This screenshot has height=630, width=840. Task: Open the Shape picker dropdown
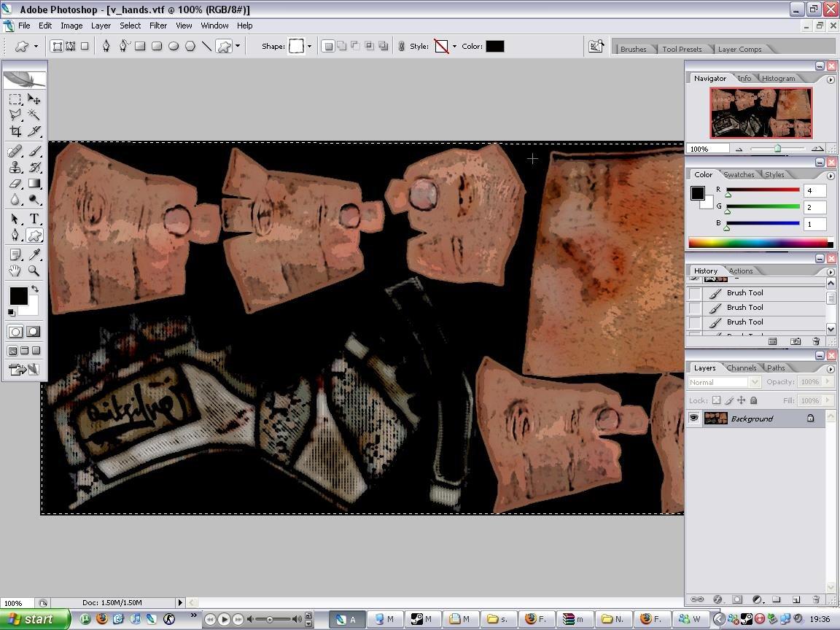click(309, 47)
